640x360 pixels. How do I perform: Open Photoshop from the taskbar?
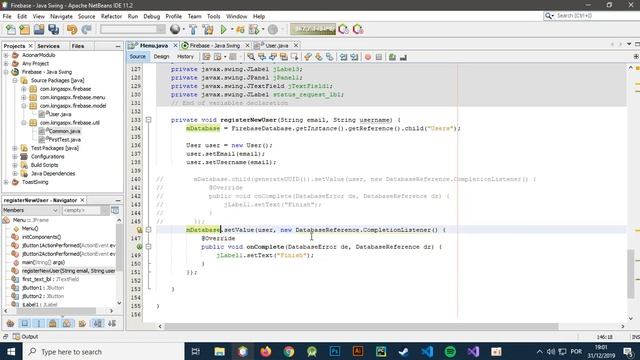[335, 351]
